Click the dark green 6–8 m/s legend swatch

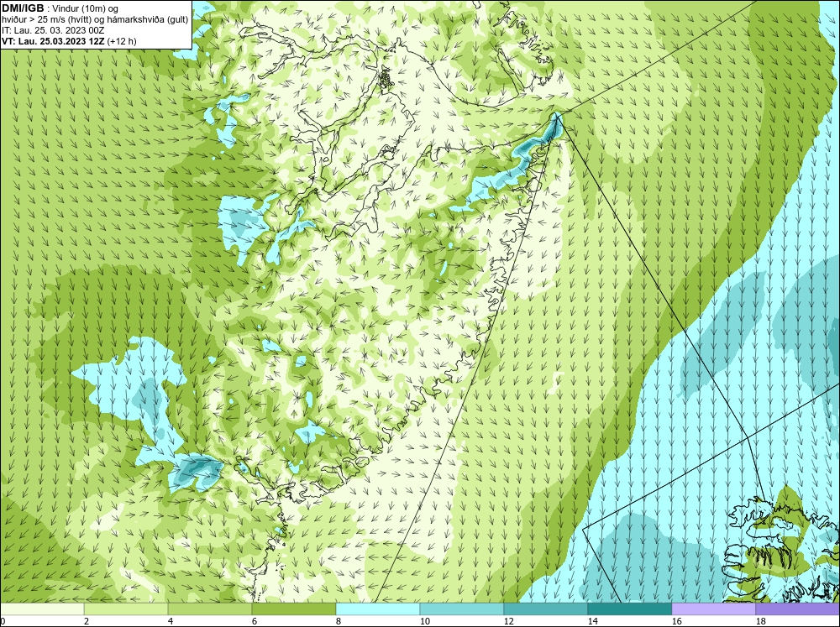293,609
